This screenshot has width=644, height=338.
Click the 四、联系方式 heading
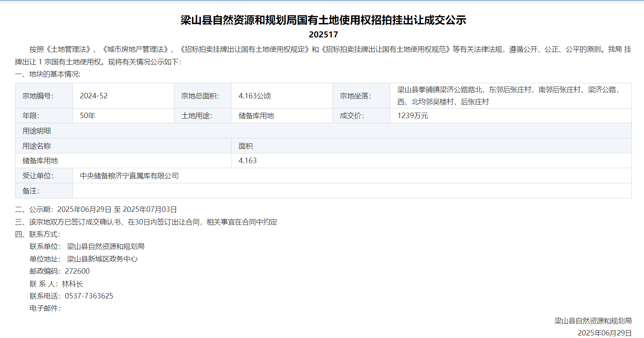coord(38,234)
